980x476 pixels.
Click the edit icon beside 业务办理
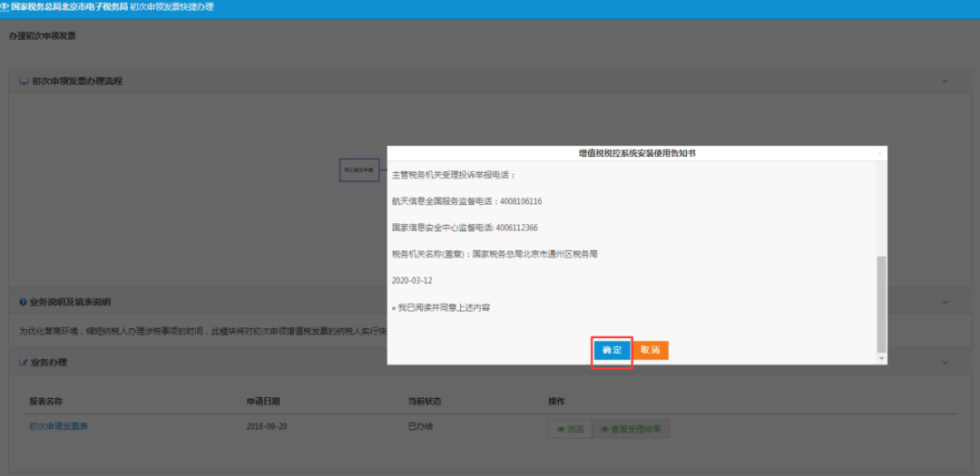(x=24, y=363)
